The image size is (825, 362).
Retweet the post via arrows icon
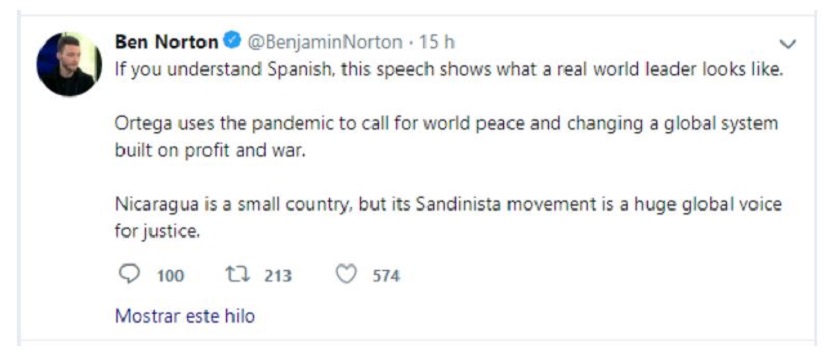click(237, 274)
